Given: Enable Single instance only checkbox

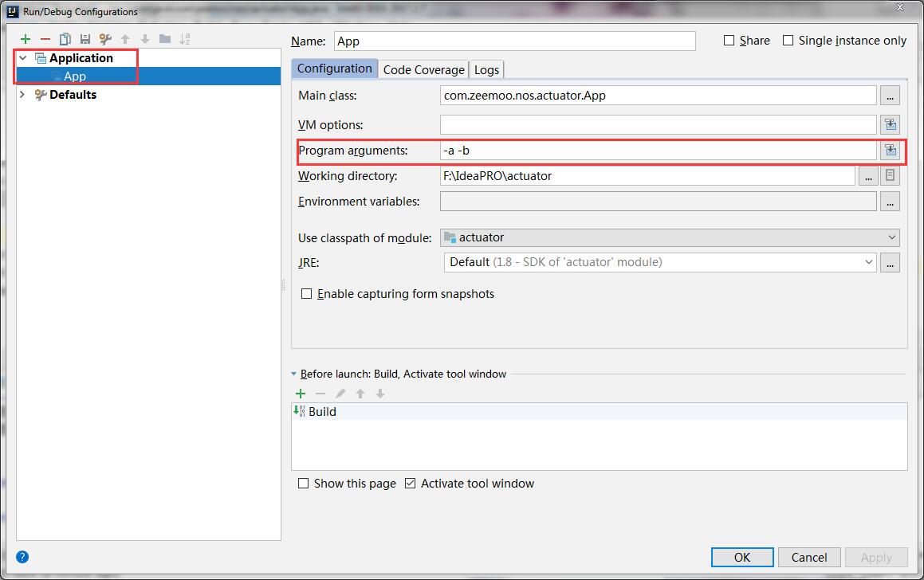Looking at the screenshot, I should coord(788,41).
